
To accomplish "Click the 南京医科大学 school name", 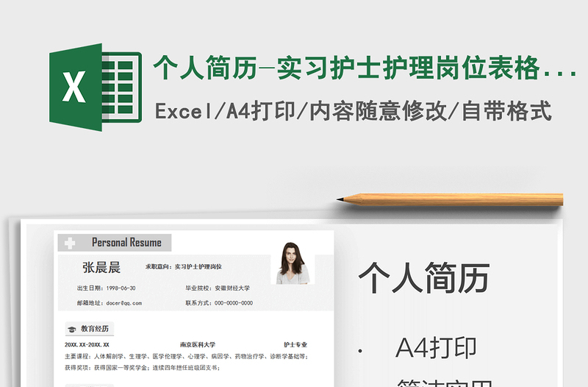I will click(198, 344).
